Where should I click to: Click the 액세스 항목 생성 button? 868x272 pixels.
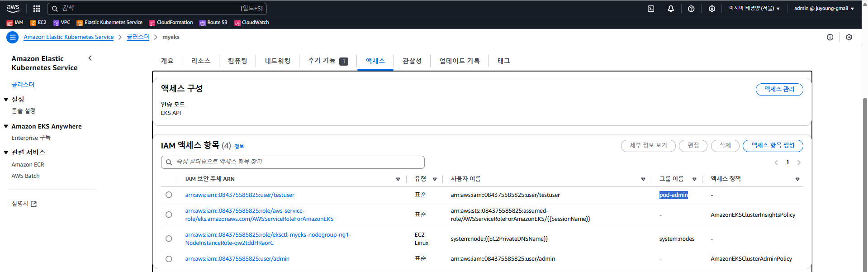[x=773, y=146]
